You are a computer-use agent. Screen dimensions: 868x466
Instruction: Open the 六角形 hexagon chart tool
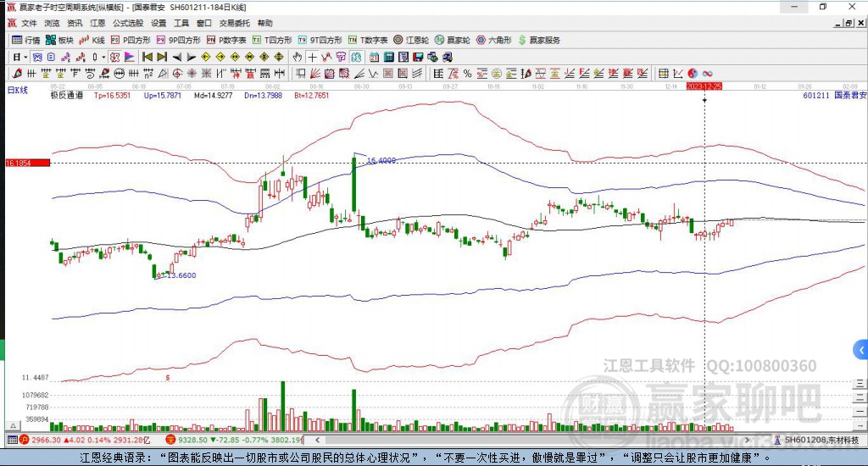point(494,40)
